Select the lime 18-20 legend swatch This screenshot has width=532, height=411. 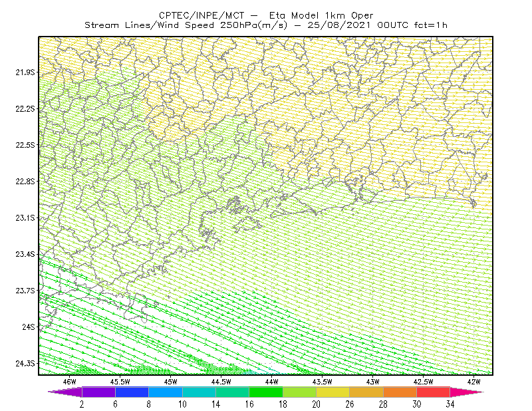coord(300,392)
